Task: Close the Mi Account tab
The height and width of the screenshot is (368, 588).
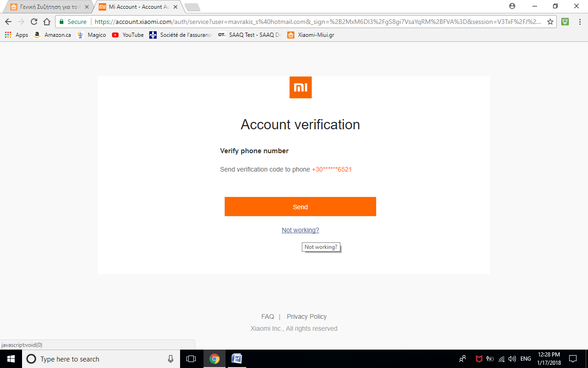Action: point(175,7)
